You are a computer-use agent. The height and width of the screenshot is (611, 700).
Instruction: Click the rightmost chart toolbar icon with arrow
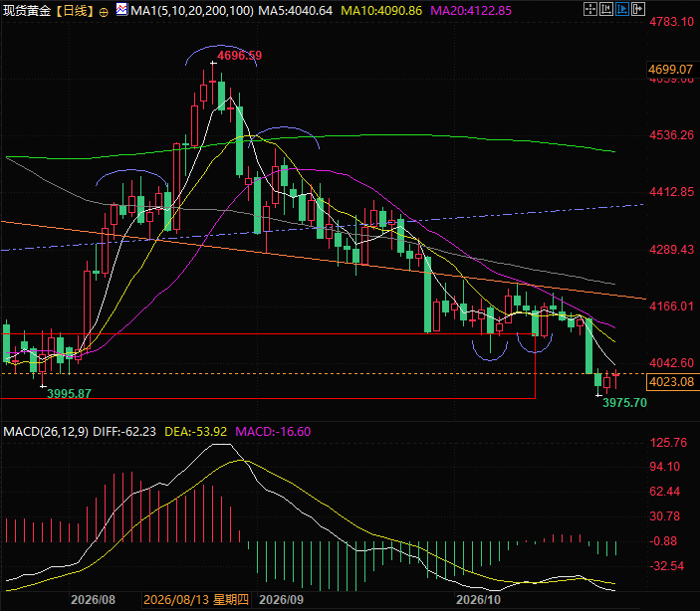tap(638, 9)
